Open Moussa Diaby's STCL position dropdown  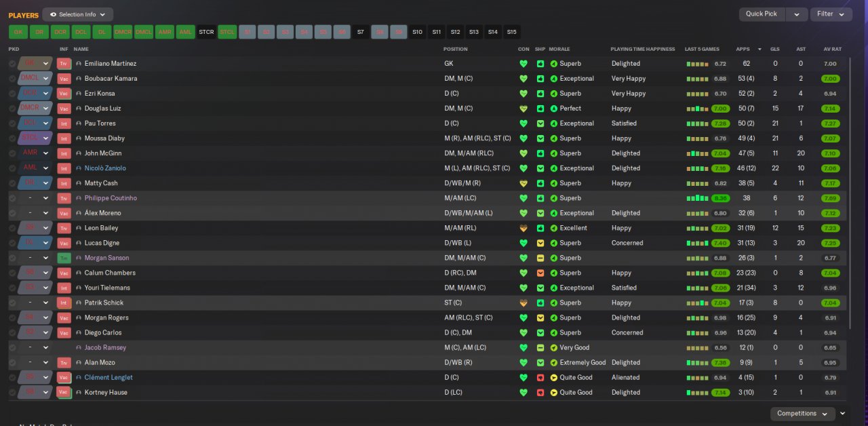[x=35, y=138]
